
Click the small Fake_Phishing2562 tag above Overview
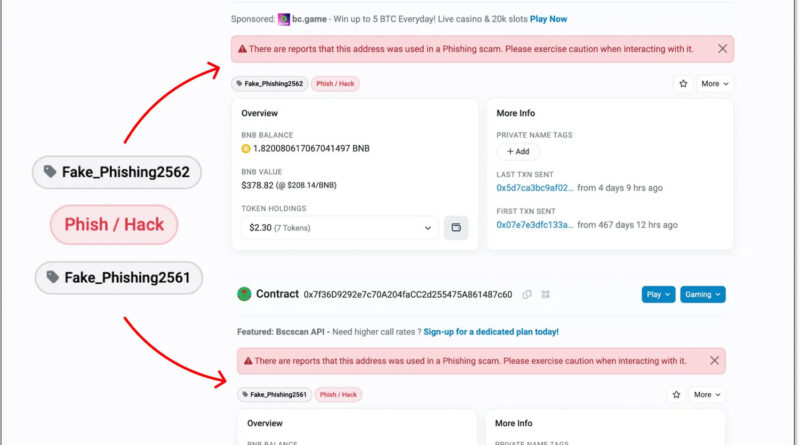[x=270, y=84]
